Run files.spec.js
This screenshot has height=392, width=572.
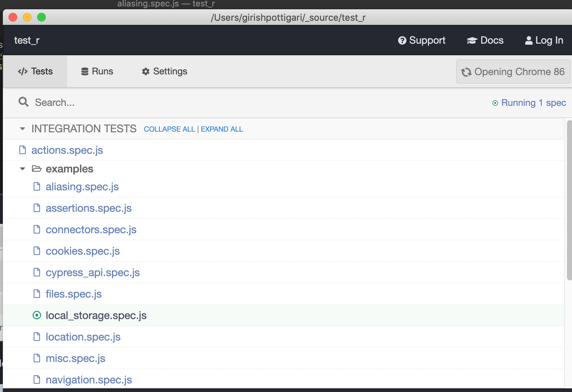pyautogui.click(x=74, y=294)
